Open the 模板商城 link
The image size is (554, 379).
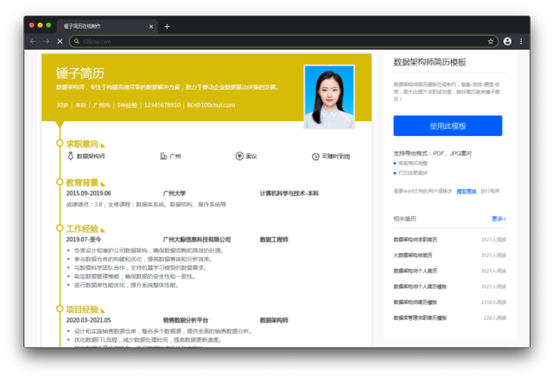[x=466, y=191]
